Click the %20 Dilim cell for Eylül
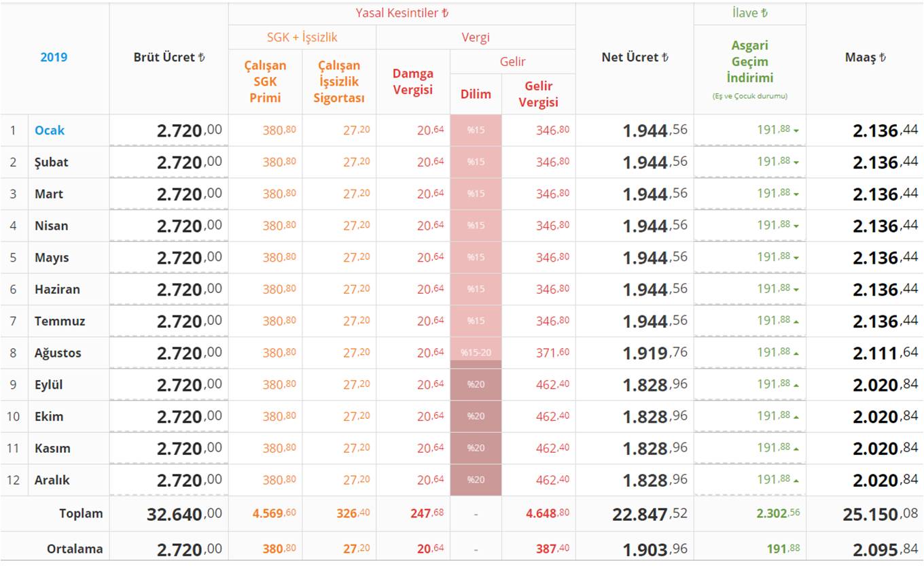The width and height of the screenshot is (924, 567). (476, 385)
